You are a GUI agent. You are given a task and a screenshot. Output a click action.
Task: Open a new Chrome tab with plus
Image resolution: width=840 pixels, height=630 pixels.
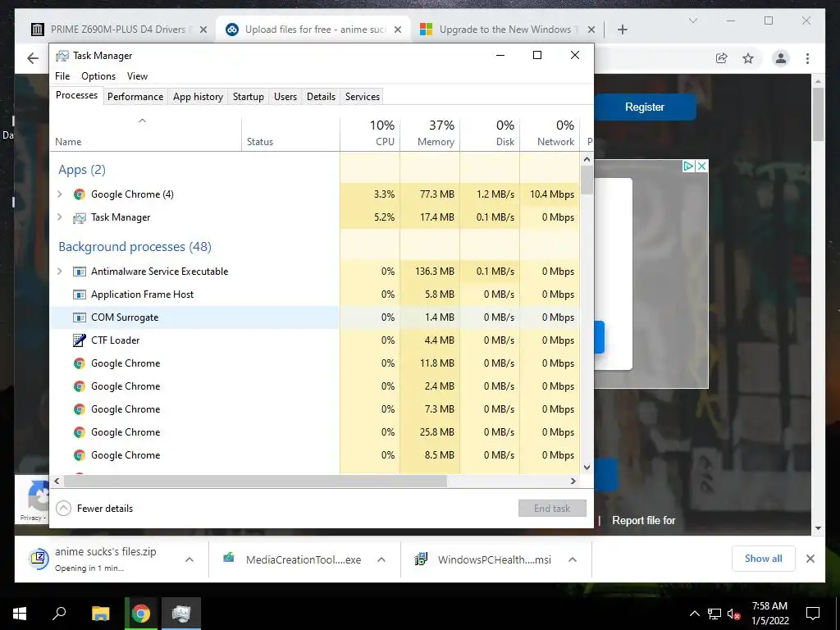pos(622,30)
